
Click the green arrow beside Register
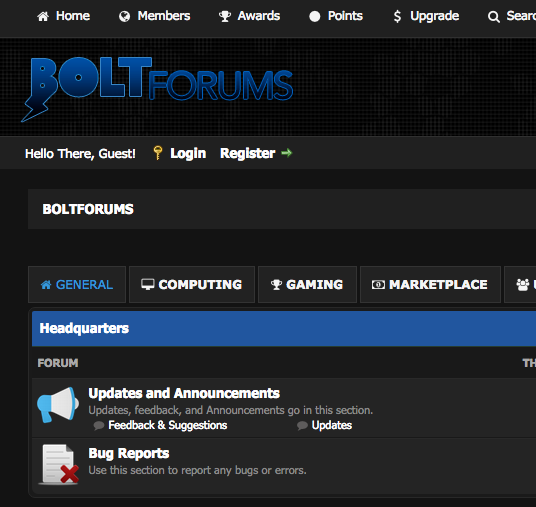(x=286, y=153)
